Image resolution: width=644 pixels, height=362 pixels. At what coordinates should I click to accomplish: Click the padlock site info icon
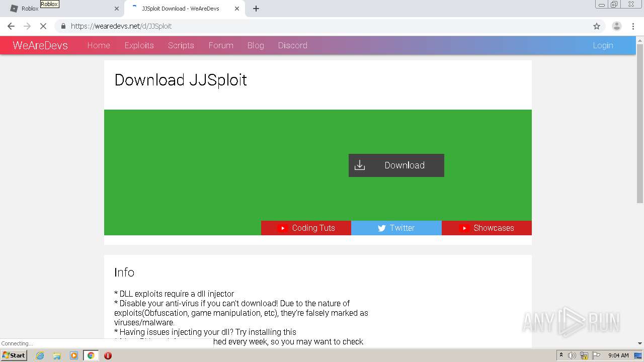pyautogui.click(x=63, y=26)
